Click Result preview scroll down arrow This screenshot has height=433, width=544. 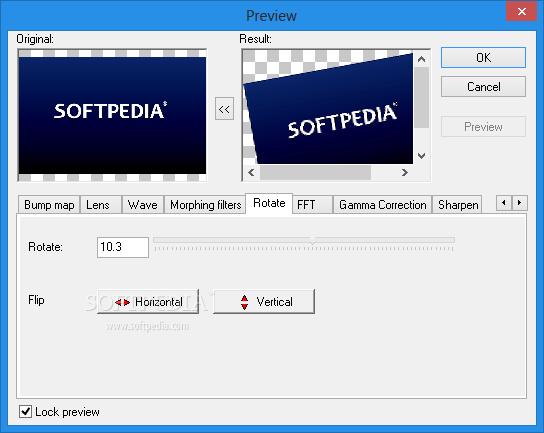(422, 156)
